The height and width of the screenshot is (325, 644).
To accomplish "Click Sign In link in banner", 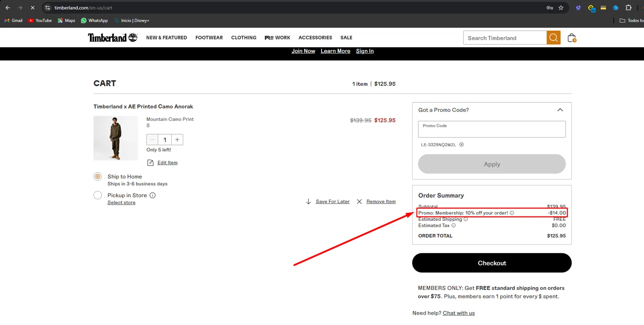I will tap(365, 51).
